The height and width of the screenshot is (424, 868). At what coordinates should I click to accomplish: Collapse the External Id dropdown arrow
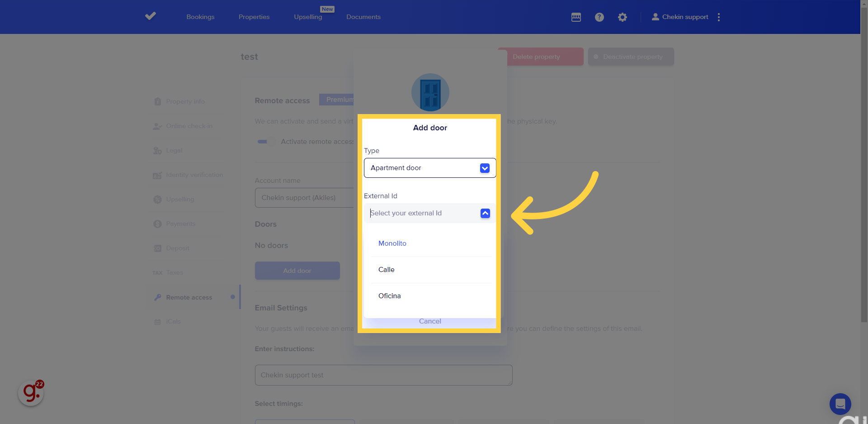pos(485,213)
